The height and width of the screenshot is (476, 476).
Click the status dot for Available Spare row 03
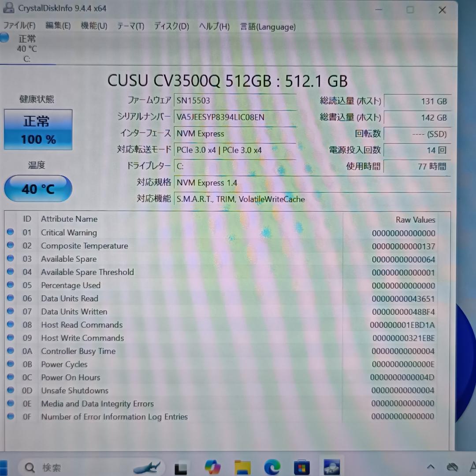11,258
